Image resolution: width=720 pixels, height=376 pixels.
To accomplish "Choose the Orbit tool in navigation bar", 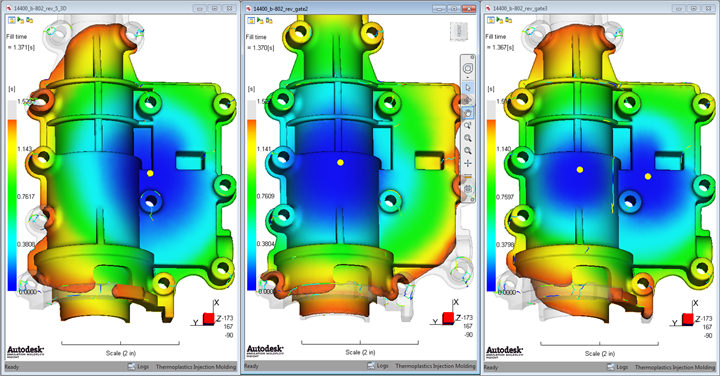I will coord(467,100).
